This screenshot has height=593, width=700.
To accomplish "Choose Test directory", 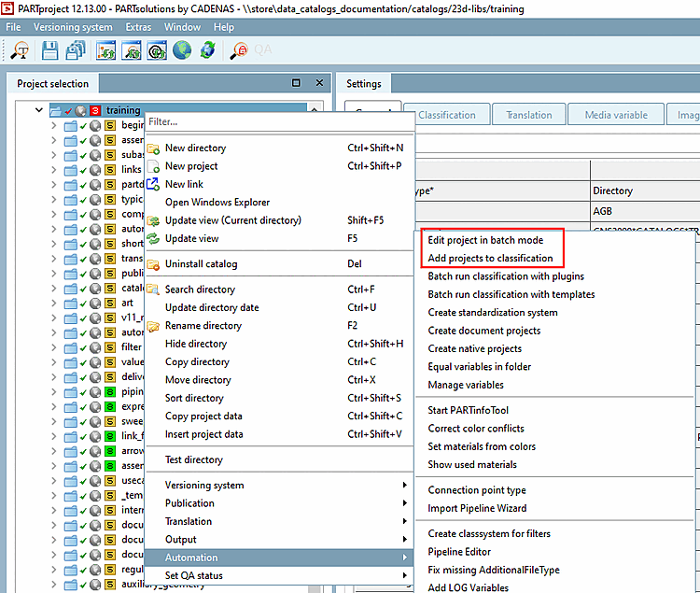I will click(194, 460).
